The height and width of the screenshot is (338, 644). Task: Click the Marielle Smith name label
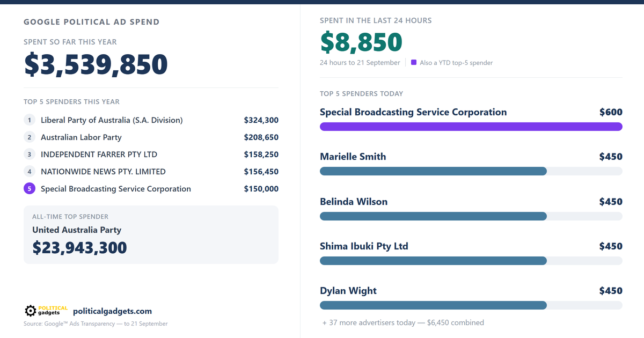[x=353, y=157]
